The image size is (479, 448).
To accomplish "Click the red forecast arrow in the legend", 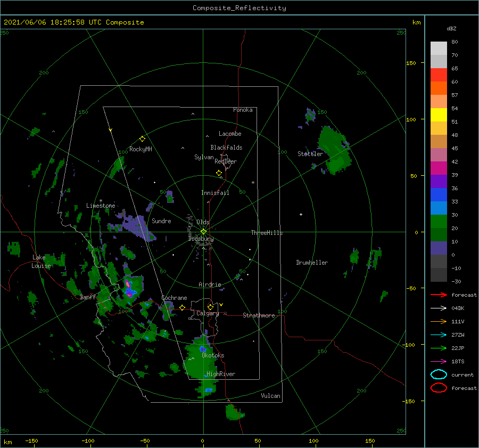I will pos(439,295).
